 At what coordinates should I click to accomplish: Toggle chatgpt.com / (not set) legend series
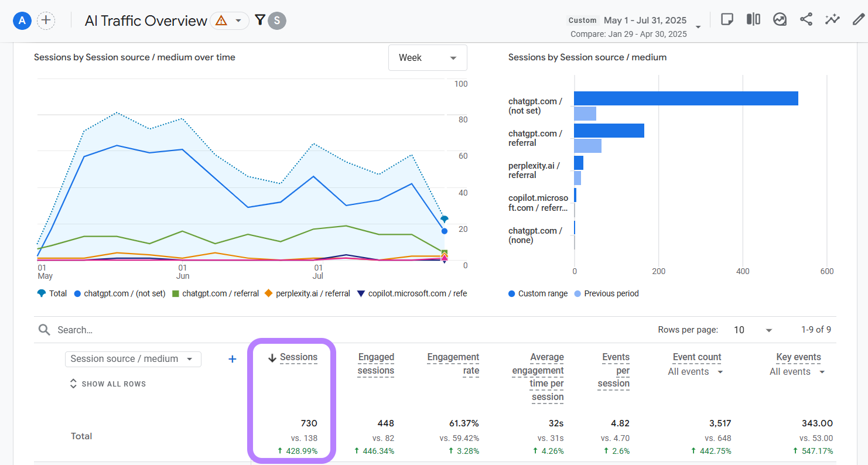119,293
